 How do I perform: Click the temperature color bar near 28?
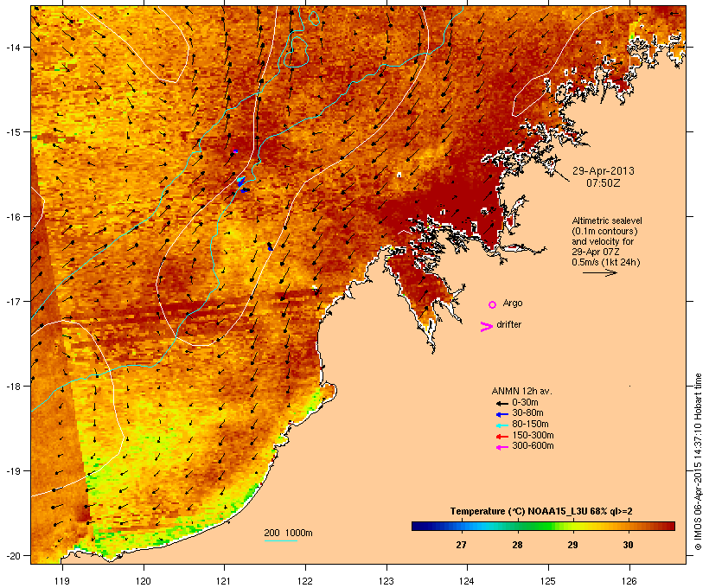pos(517,526)
